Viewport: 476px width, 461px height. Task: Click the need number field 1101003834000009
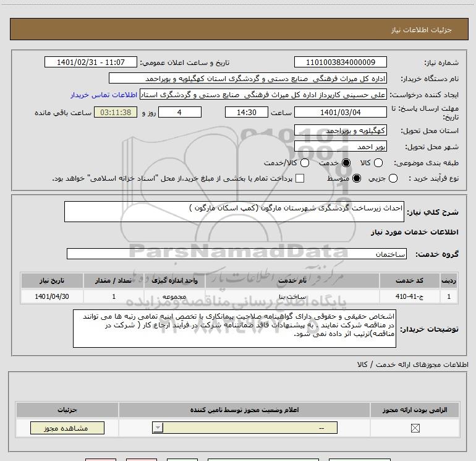(340, 62)
